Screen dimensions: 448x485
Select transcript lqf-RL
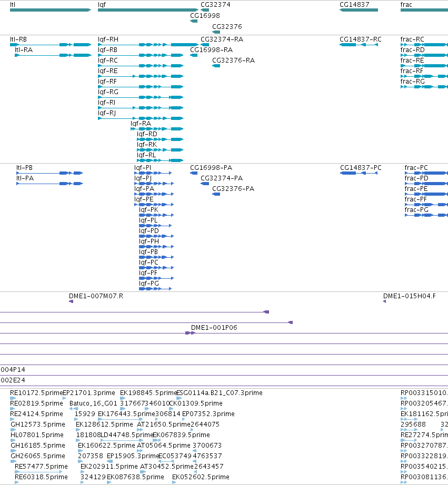(x=160, y=160)
